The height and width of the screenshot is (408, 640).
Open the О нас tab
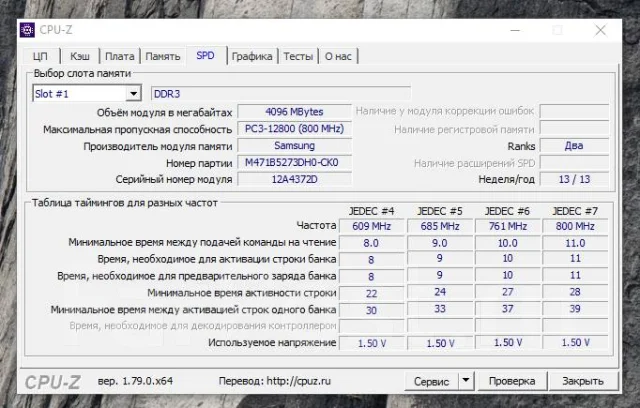[338, 56]
